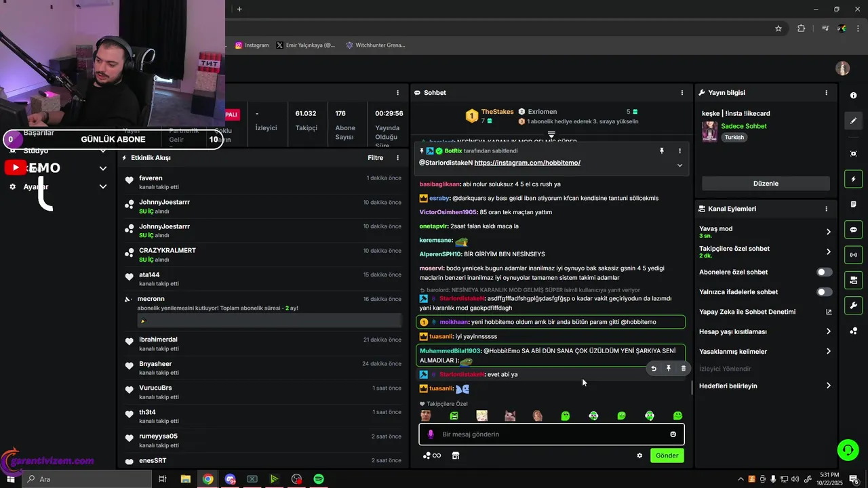This screenshot has width=868, height=488.
Task: Open the emoji picker in message box
Action: point(673,434)
